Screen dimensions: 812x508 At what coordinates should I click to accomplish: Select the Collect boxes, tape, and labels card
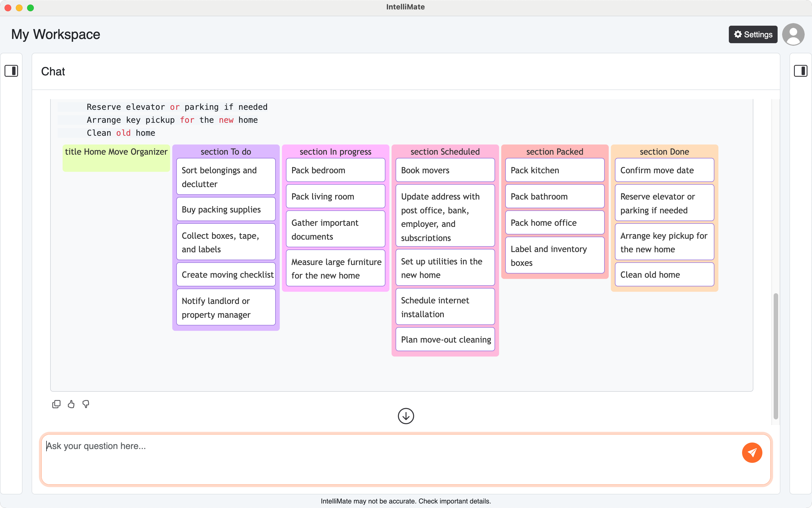click(226, 242)
